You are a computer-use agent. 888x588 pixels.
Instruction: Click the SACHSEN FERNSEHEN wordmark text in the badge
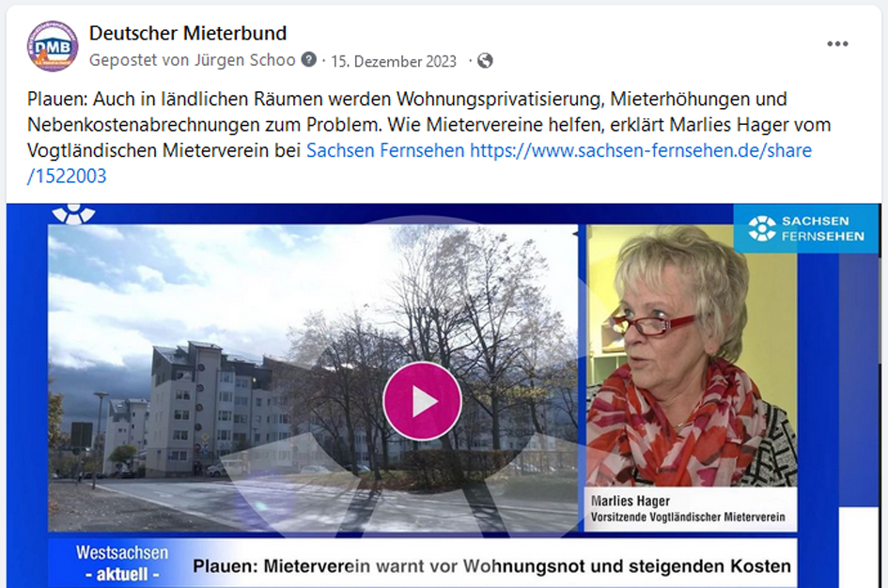pos(823,228)
